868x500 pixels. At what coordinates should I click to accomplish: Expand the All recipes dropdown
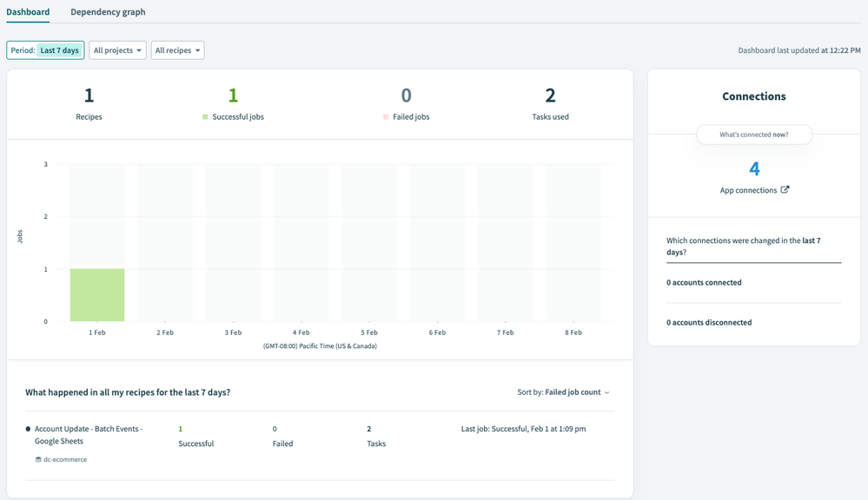(177, 50)
